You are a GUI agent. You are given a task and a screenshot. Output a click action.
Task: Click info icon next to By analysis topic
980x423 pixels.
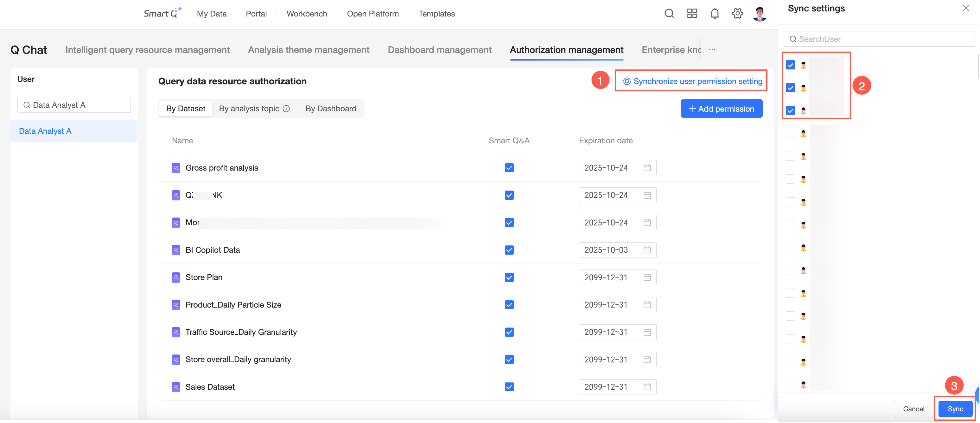[286, 108]
